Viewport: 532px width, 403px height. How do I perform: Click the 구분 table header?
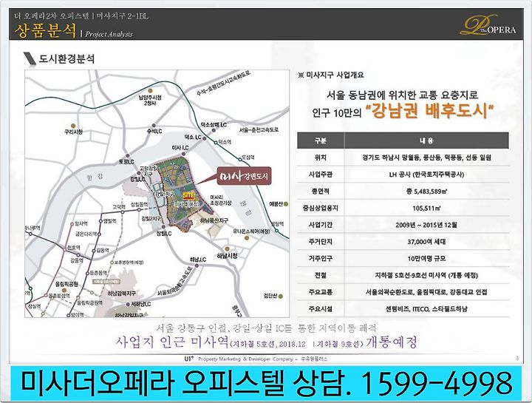[x=321, y=140]
